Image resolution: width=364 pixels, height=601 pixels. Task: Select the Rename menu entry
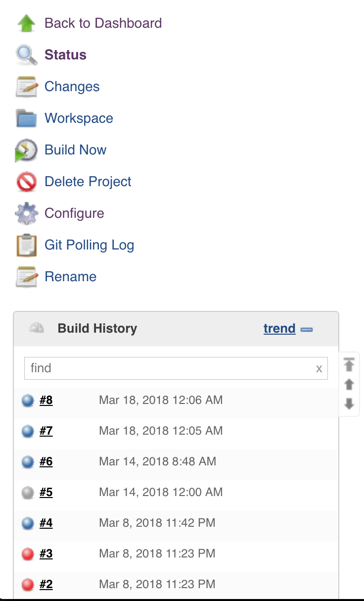[70, 277]
